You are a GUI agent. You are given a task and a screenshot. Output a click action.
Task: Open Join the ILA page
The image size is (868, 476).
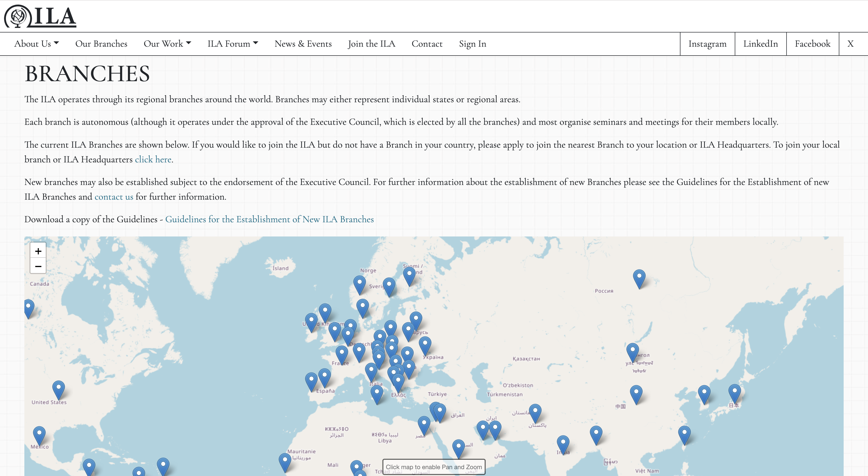[x=372, y=44]
